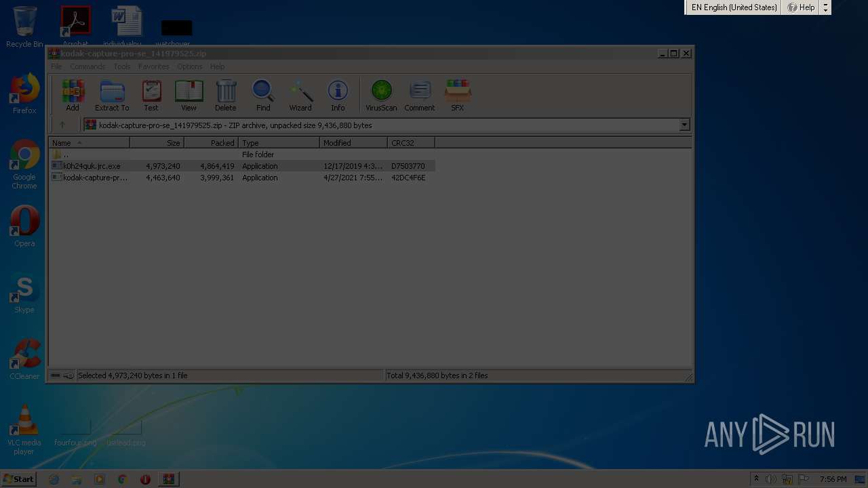Sort by the Modified column header

pos(354,143)
